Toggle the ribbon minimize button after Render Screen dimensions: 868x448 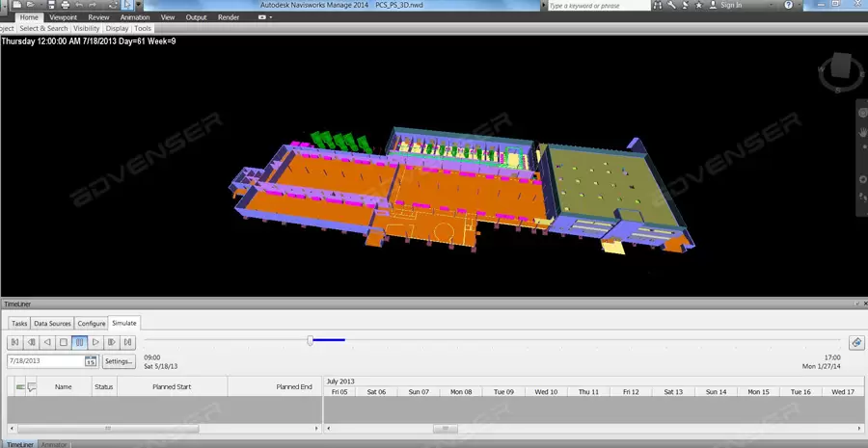pyautogui.click(x=264, y=17)
